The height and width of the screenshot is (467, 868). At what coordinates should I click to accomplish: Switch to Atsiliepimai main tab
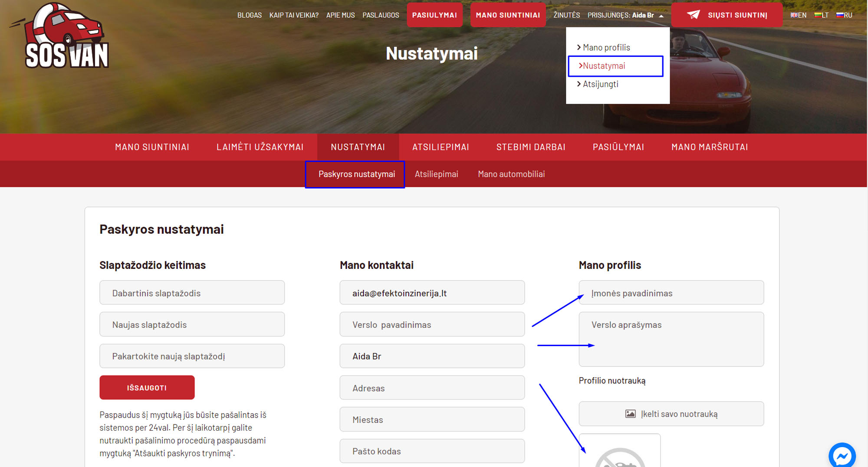pos(441,147)
